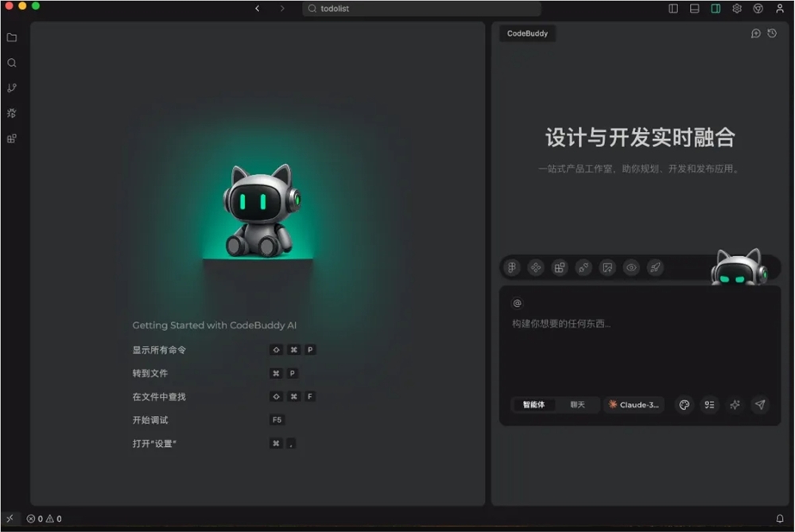Click the @ mention icon in the chat box
This screenshot has width=795, height=532.
pos(519,302)
